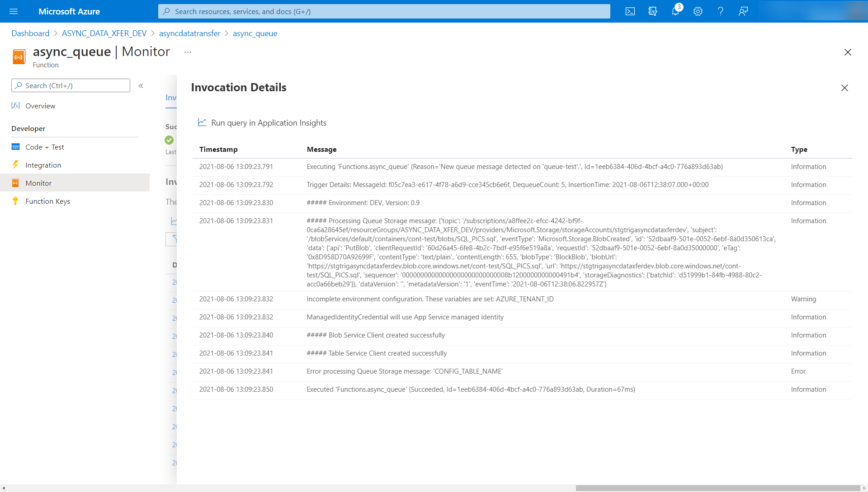Open the help question mark panel
The image size is (868, 492).
(x=721, y=11)
